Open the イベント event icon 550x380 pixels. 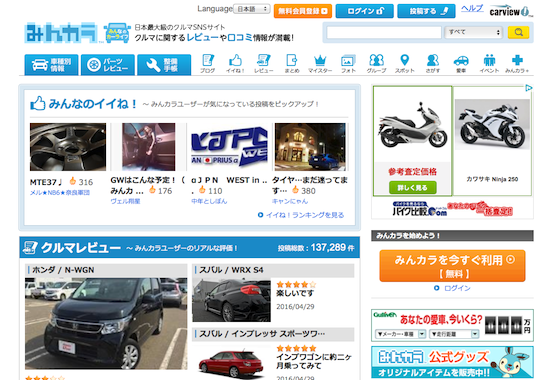click(489, 64)
